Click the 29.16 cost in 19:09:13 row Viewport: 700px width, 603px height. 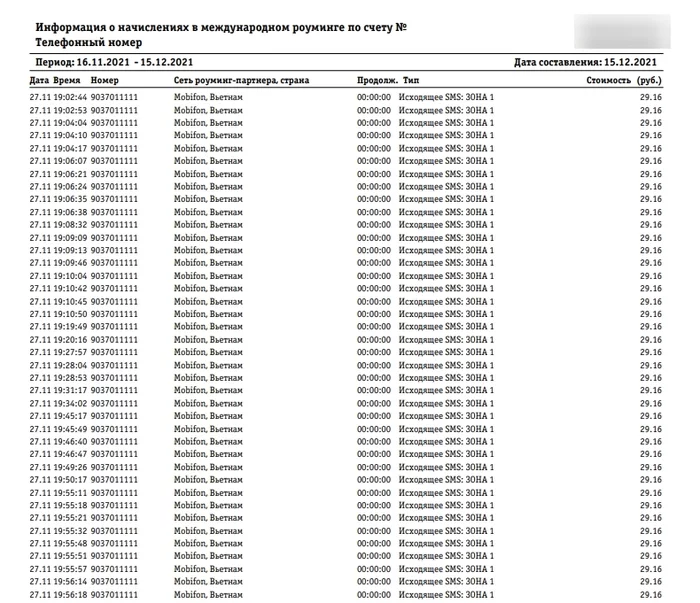pyautogui.click(x=650, y=250)
